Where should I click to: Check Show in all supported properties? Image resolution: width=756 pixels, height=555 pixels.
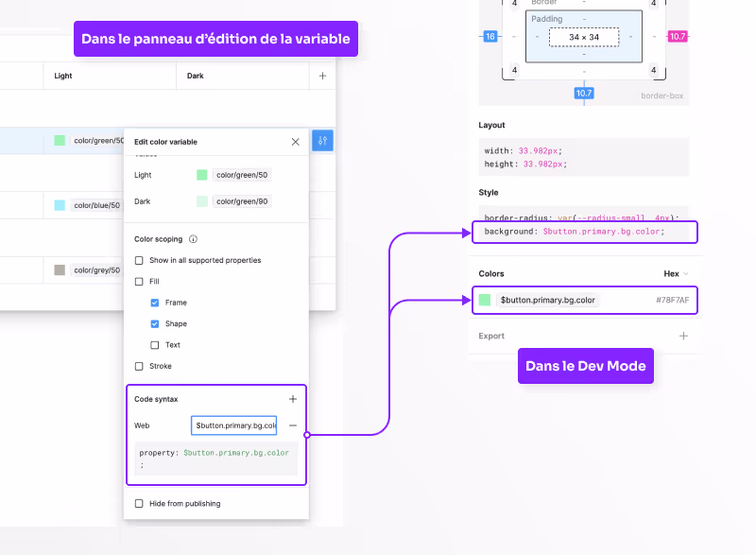pos(139,260)
